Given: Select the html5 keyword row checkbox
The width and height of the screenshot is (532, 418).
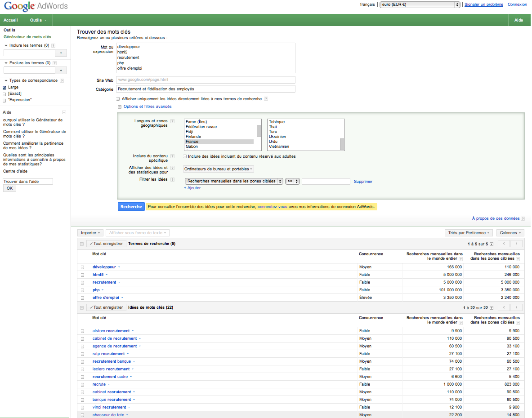Looking at the screenshot, I should click(x=82, y=275).
